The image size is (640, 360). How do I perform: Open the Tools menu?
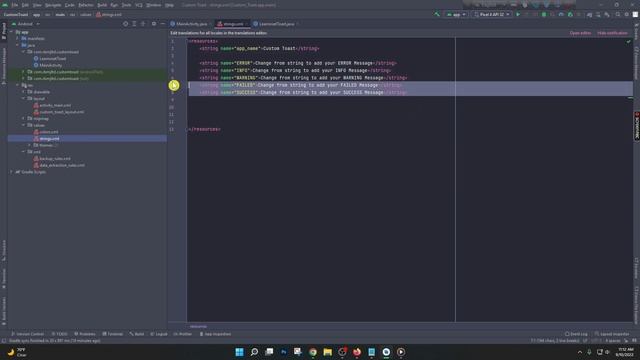[x=127, y=5]
